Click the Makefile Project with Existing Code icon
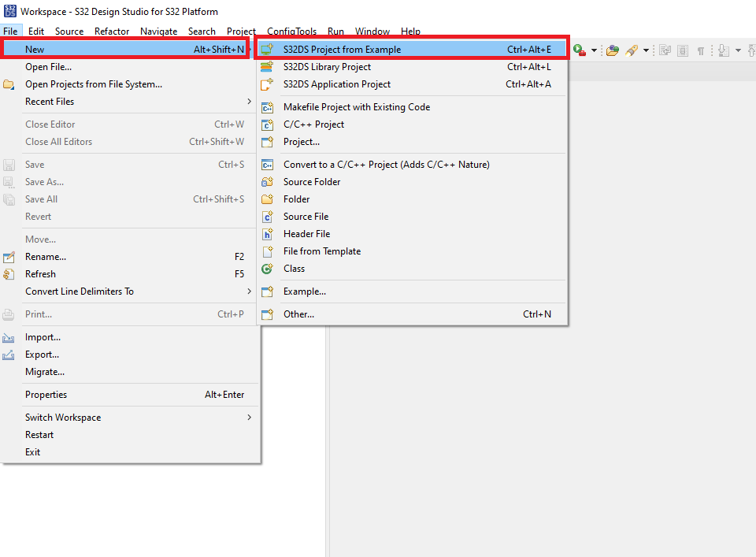This screenshot has height=557, width=756. tap(267, 107)
